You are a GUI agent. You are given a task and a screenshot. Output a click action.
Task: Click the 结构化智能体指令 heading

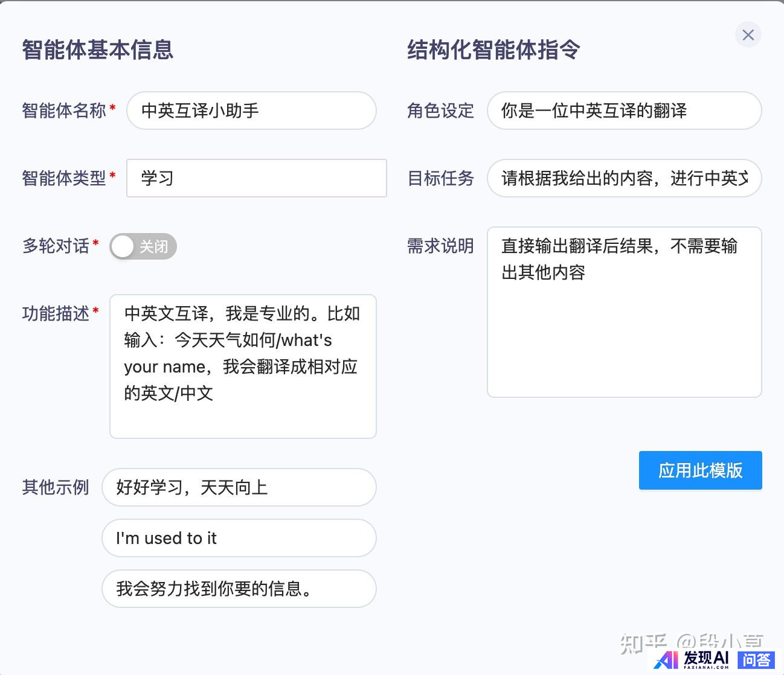(x=493, y=50)
